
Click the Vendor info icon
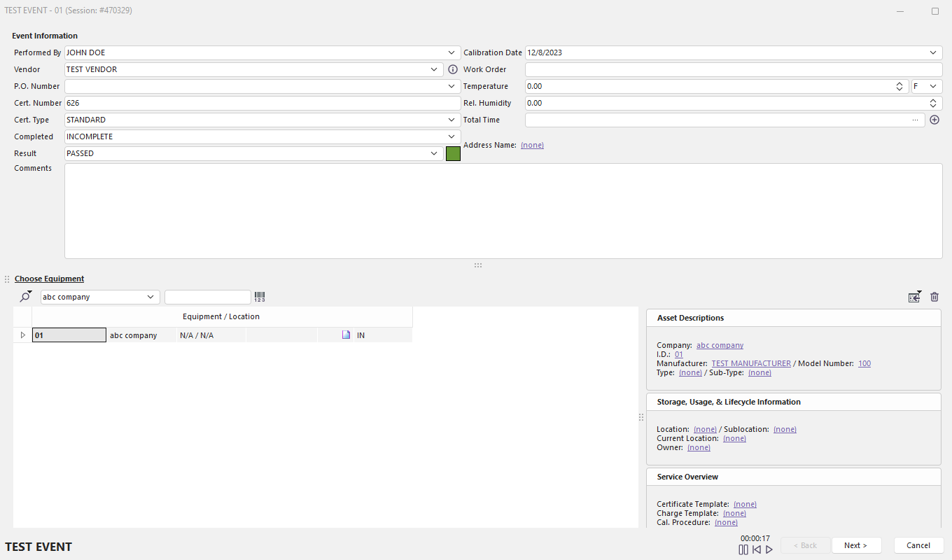tap(452, 69)
